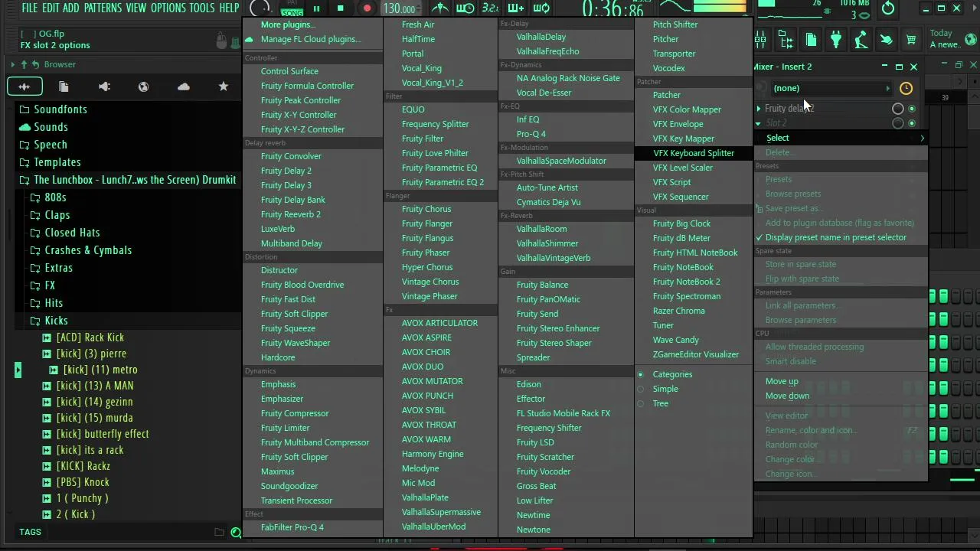Select the Categories view radio option
Image resolution: width=980 pixels, height=551 pixels.
pyautogui.click(x=640, y=374)
